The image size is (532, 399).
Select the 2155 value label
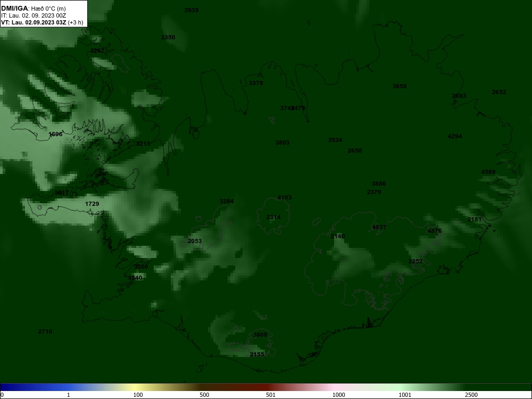pos(257,354)
